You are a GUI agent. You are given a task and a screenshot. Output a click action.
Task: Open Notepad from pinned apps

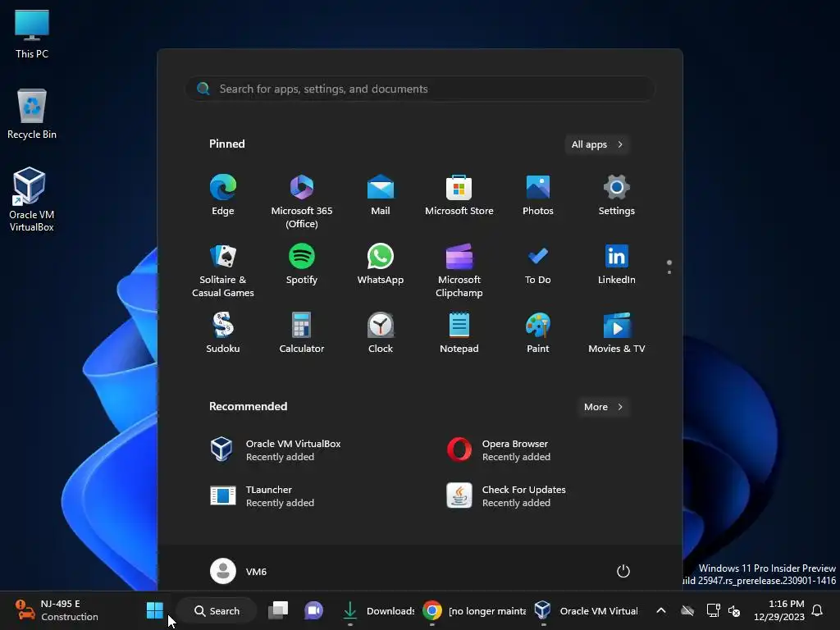(459, 333)
